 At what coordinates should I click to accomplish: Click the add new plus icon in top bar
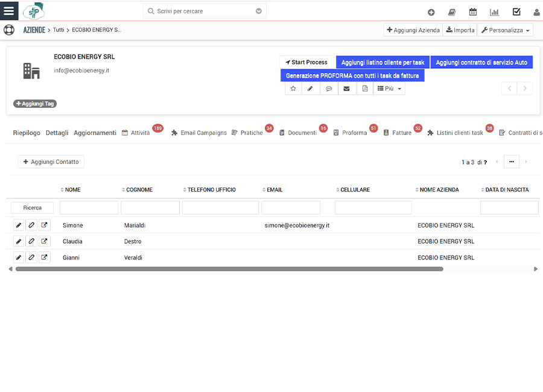pyautogui.click(x=431, y=11)
